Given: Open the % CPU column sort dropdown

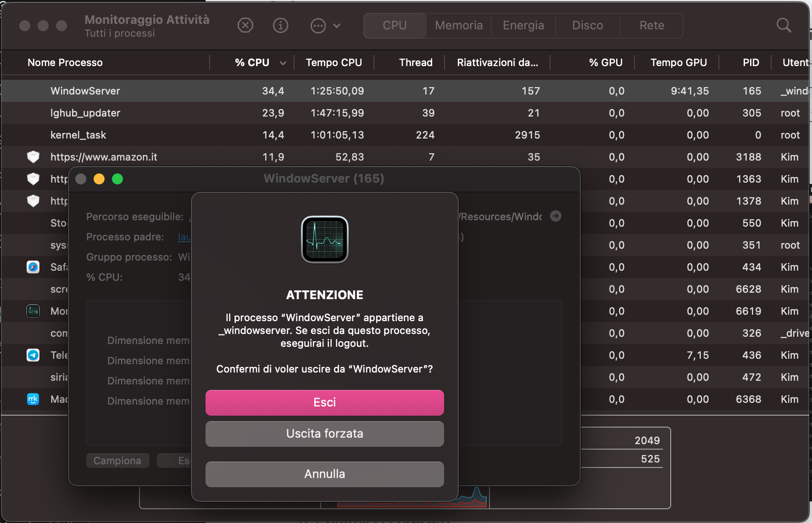Looking at the screenshot, I should tap(283, 63).
